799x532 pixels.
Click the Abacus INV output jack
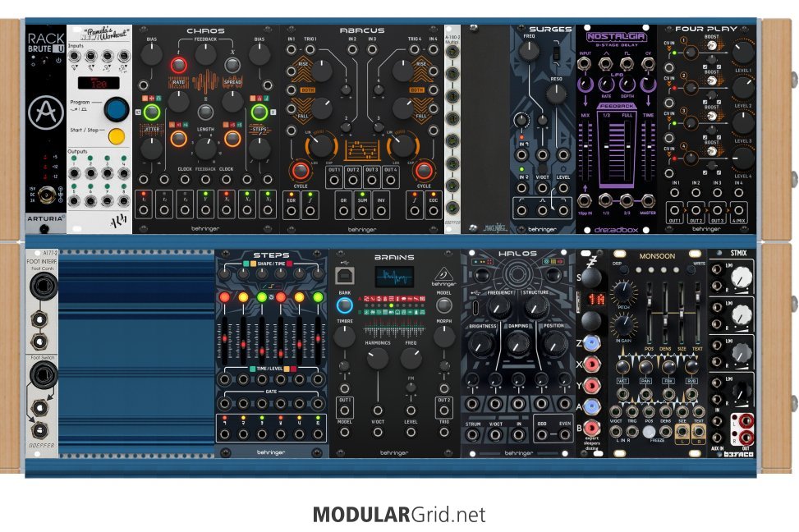pyautogui.click(x=381, y=210)
